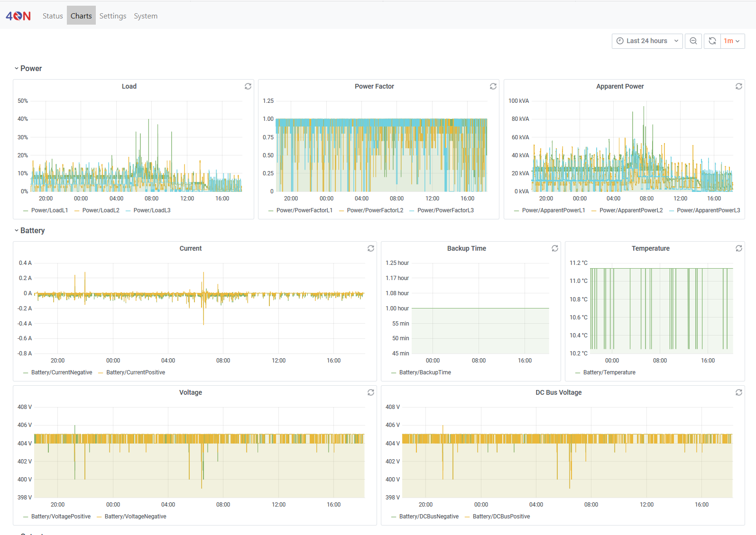Collapse the Power section

pyautogui.click(x=28, y=68)
